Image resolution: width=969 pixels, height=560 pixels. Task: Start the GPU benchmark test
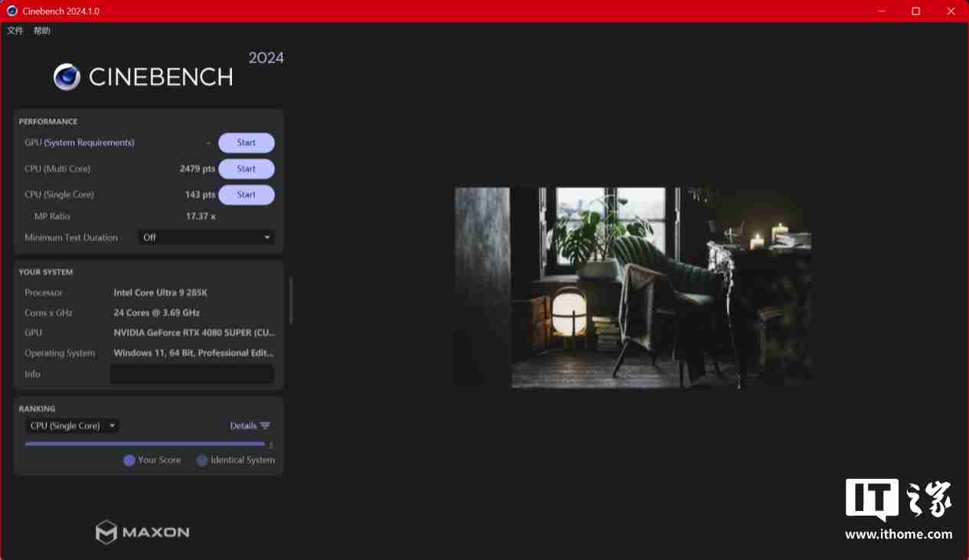(x=246, y=143)
